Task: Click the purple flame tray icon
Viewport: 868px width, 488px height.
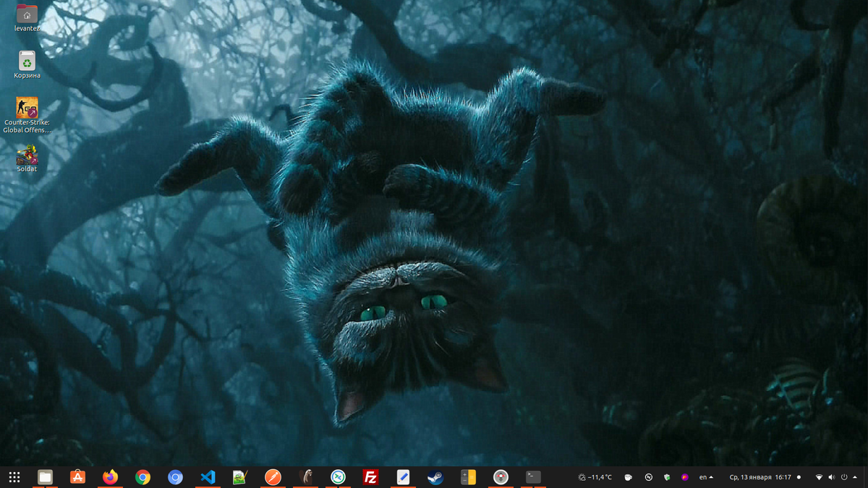Action: point(685,477)
